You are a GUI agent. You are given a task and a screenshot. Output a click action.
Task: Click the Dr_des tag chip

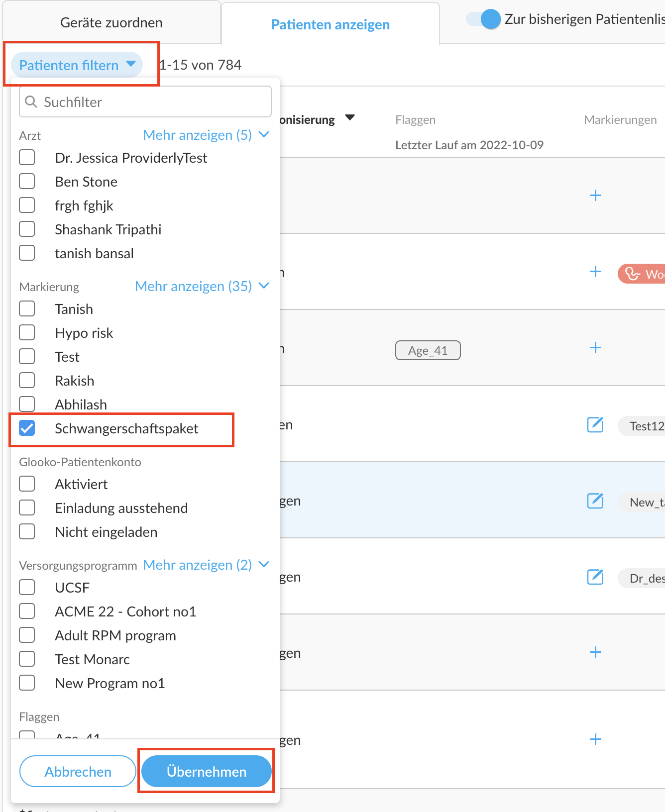point(642,578)
